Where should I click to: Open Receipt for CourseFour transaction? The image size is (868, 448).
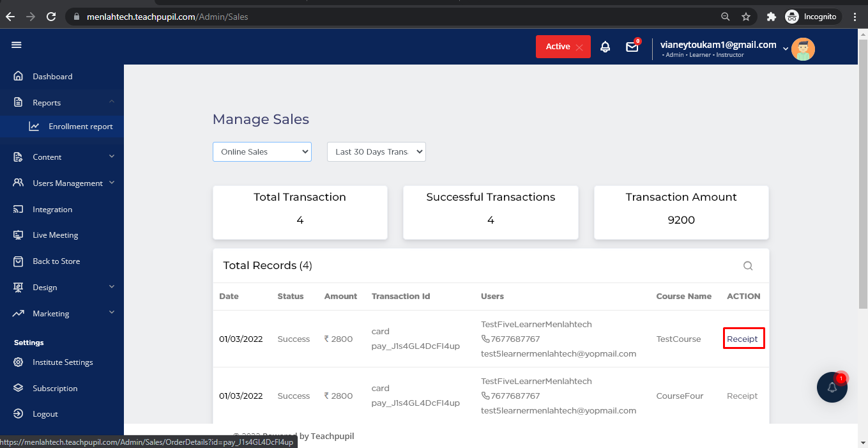tap(742, 396)
